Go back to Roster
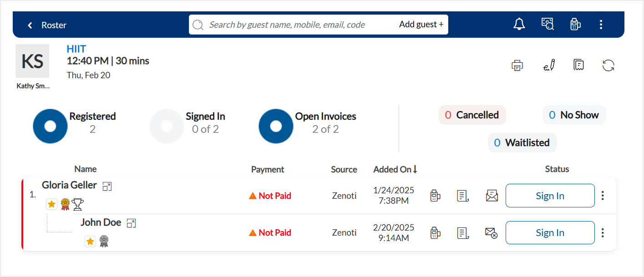Screen dimensions: 644x277 click(47, 25)
